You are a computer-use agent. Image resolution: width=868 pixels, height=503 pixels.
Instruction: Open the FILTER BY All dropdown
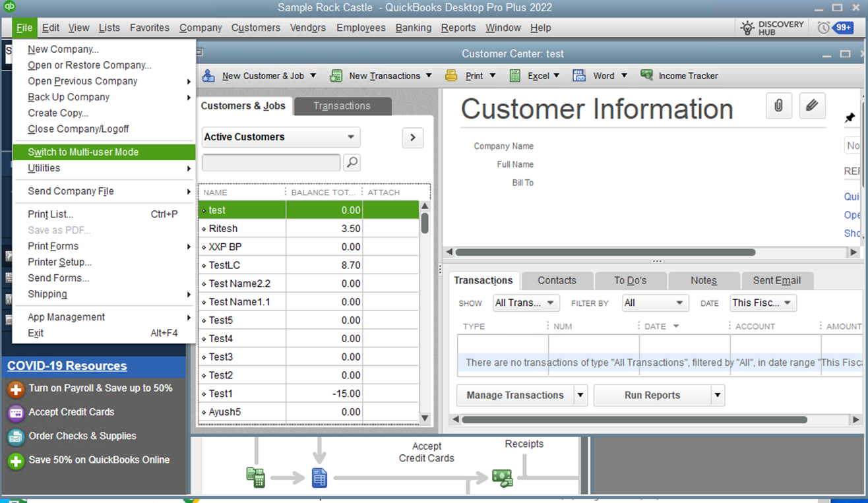(x=656, y=303)
